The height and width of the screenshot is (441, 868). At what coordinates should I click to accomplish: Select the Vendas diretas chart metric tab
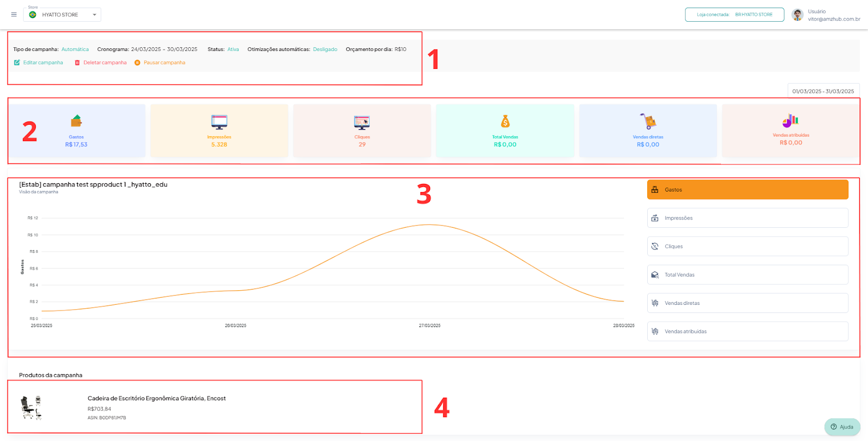click(748, 303)
